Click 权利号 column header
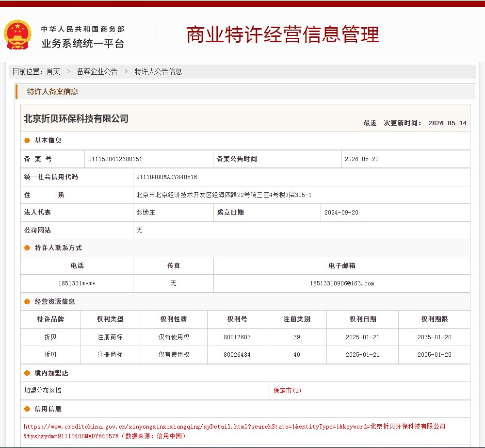 (x=237, y=319)
